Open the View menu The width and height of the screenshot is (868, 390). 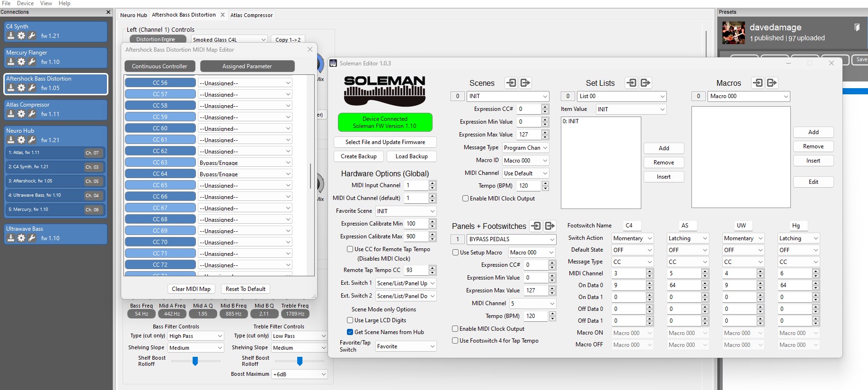pyautogui.click(x=46, y=3)
